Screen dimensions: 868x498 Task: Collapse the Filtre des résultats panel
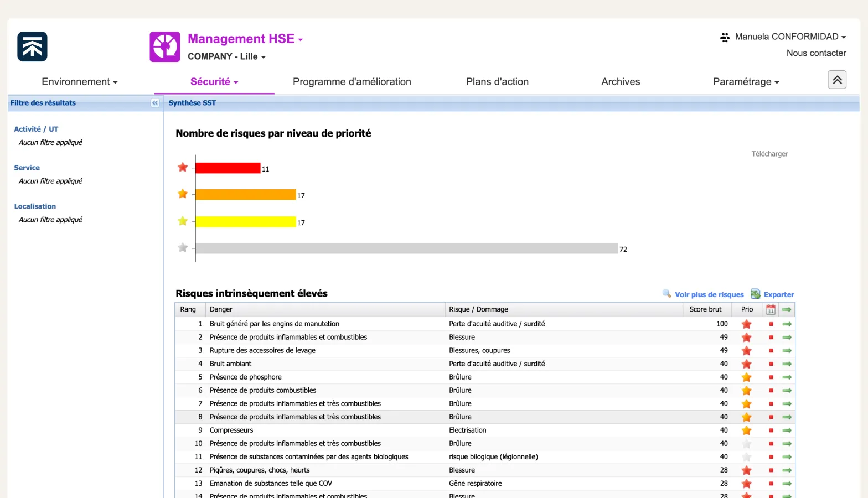155,103
